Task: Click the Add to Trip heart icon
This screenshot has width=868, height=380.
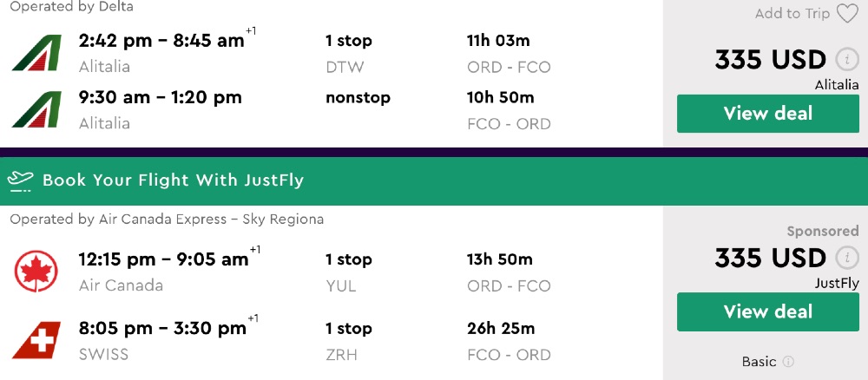Action: point(846,14)
